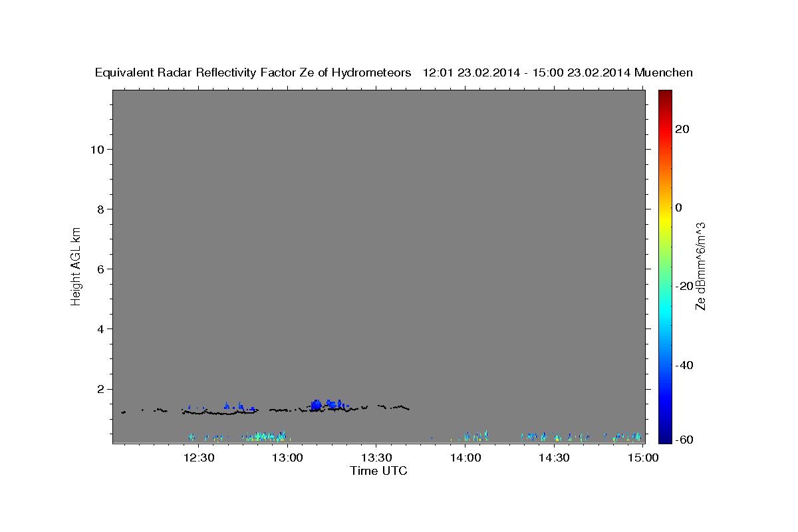Click the 'Ze dBmm^6/m^3' colorbar unit label
The image size is (798, 532).
[700, 266]
